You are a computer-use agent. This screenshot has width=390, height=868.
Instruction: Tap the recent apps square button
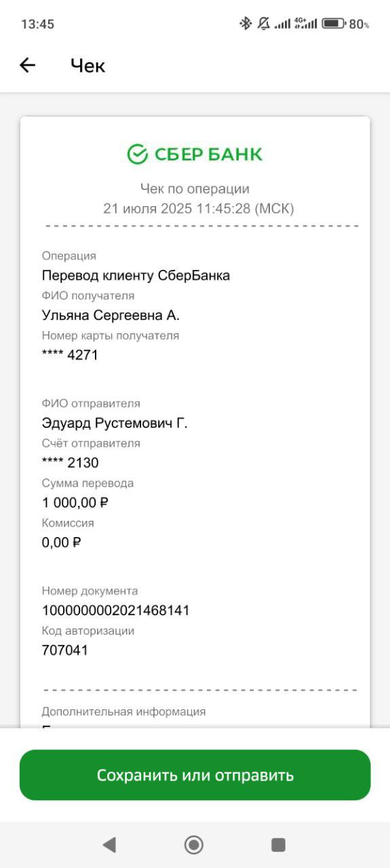(x=278, y=844)
